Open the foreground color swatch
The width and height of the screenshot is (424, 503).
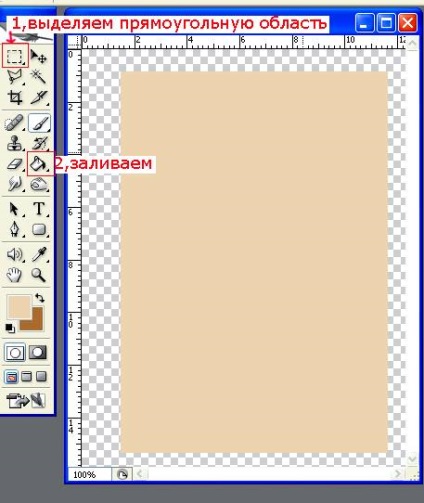point(19,306)
